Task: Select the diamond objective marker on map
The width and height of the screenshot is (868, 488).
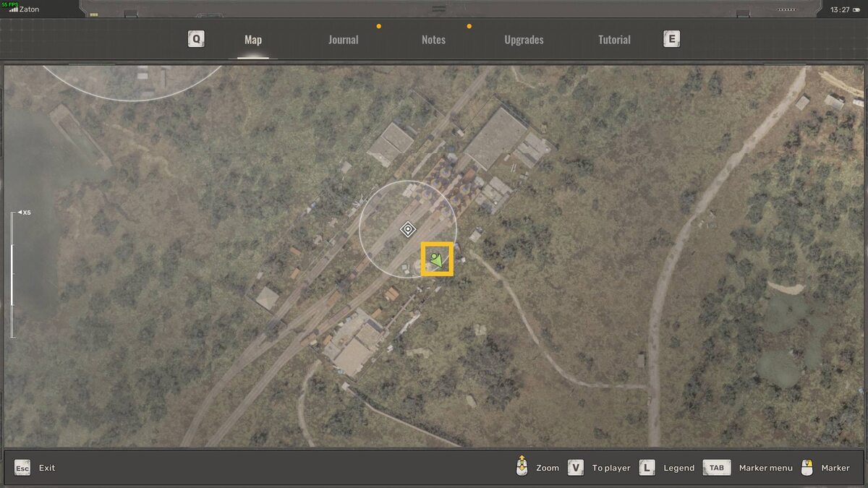Action: (x=408, y=230)
